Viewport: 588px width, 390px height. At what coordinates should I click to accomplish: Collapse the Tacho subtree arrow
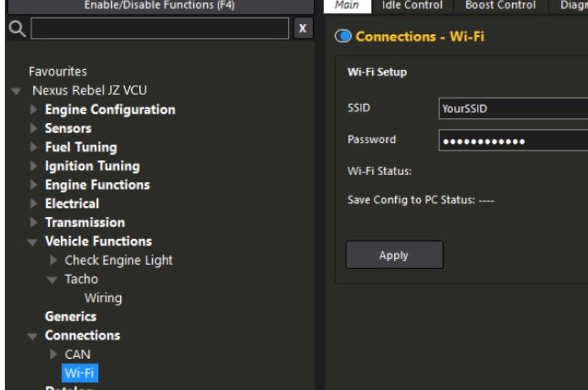(53, 280)
